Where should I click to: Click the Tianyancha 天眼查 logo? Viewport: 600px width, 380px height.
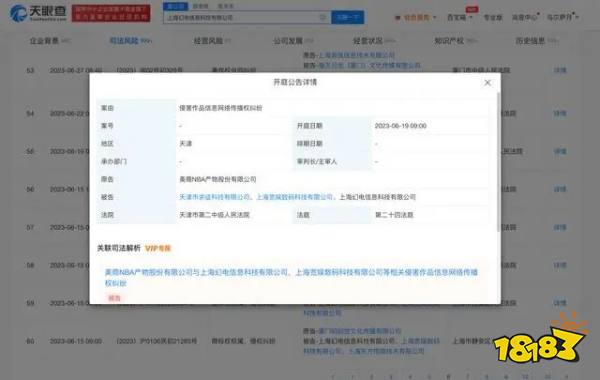click(x=38, y=13)
